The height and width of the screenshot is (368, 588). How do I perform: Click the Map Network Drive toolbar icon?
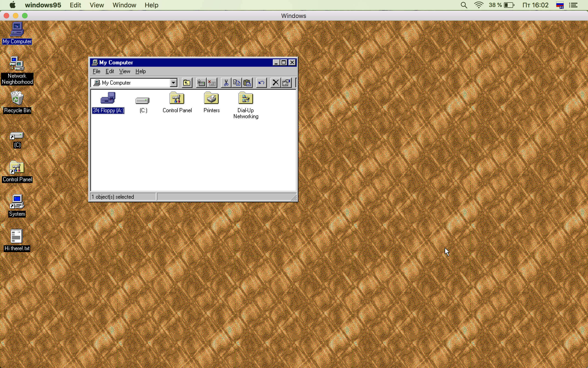(x=201, y=83)
